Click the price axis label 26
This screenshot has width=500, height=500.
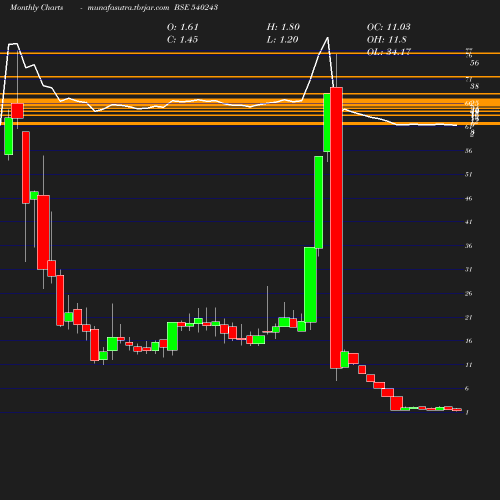click(469, 294)
